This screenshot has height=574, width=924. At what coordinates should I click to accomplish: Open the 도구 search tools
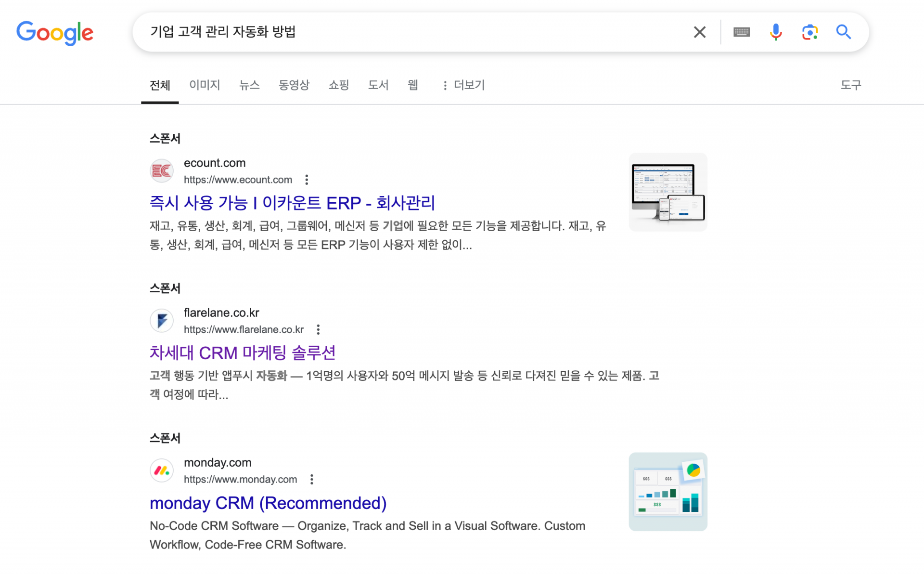click(x=851, y=85)
